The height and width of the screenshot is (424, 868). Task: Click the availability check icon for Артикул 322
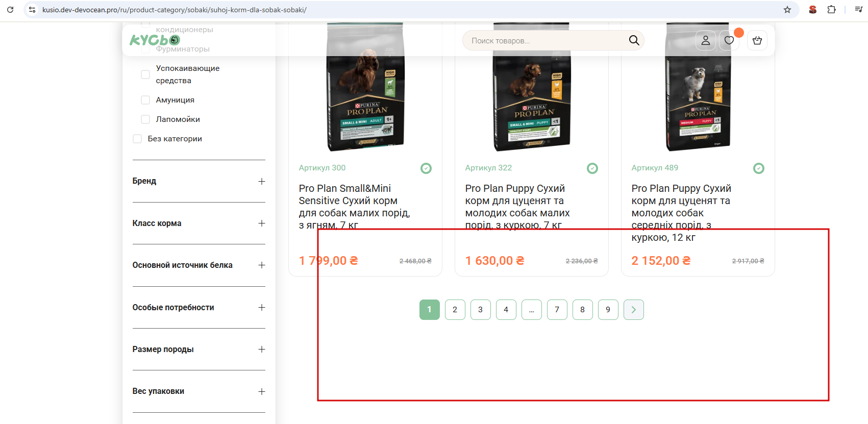tap(592, 168)
